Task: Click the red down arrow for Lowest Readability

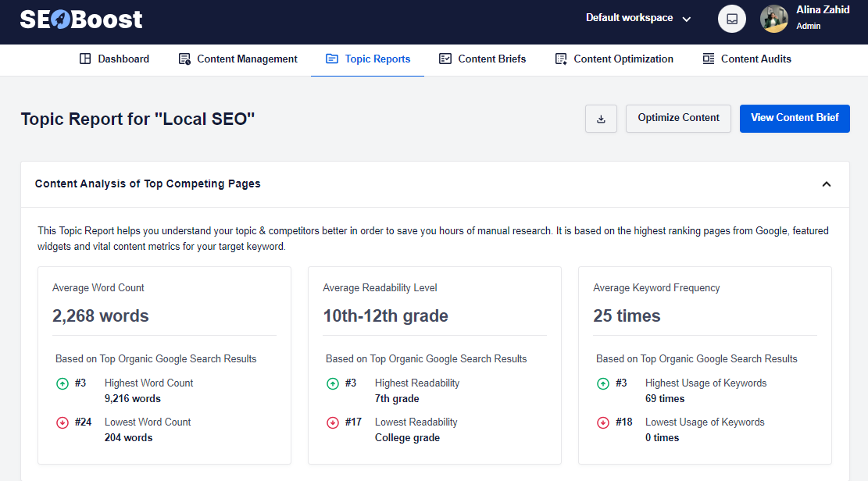Action: click(x=333, y=423)
